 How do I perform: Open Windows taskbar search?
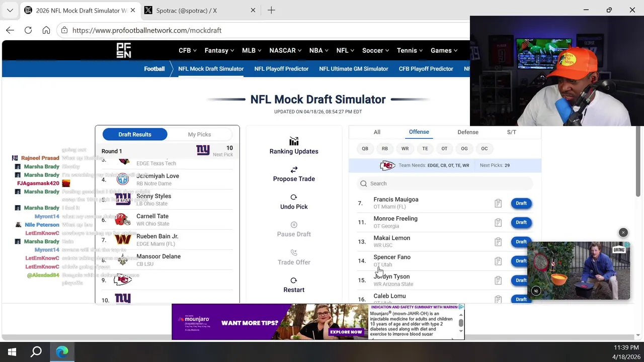point(36,352)
